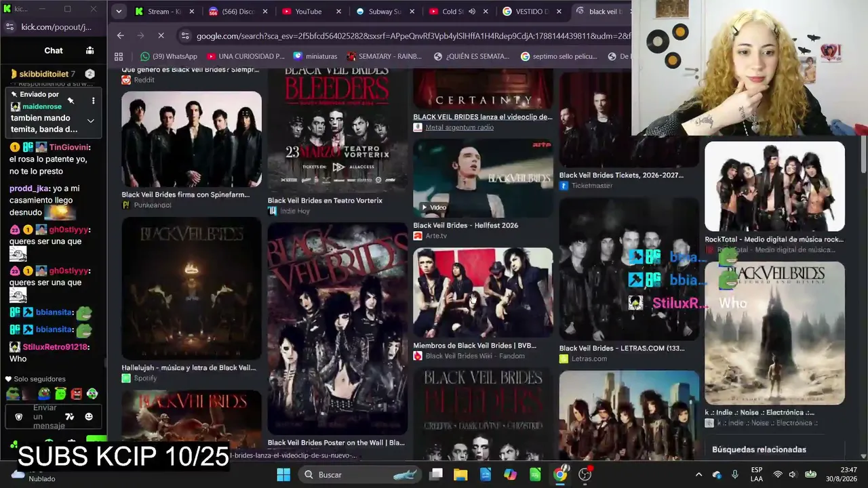Viewport: 868px width, 488px height.
Task: Switch to the Kick Stream tab
Action: pyautogui.click(x=165, y=12)
